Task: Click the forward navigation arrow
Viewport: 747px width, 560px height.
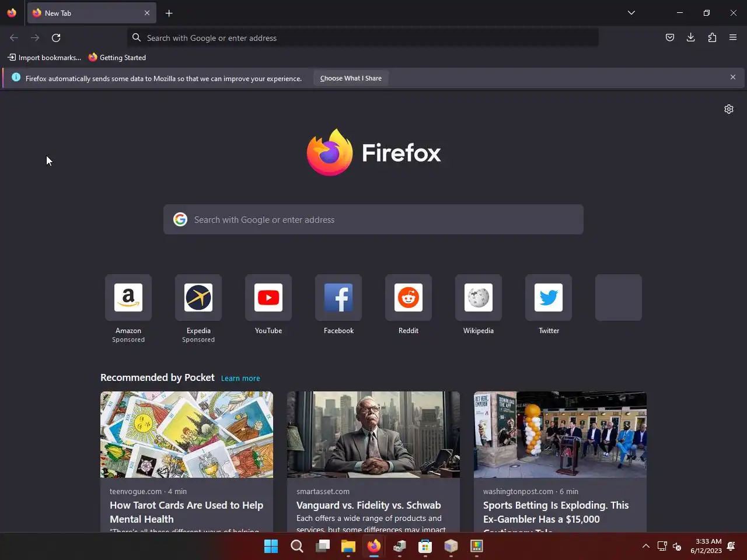Action: click(x=35, y=38)
